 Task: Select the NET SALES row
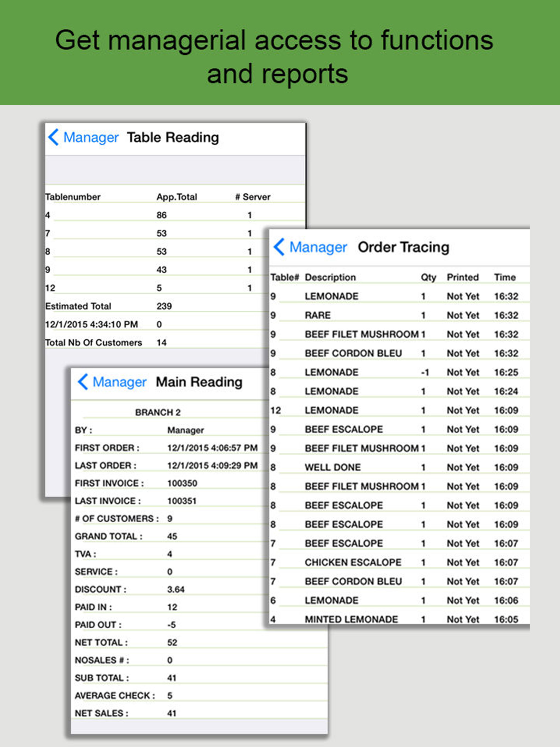click(199, 713)
